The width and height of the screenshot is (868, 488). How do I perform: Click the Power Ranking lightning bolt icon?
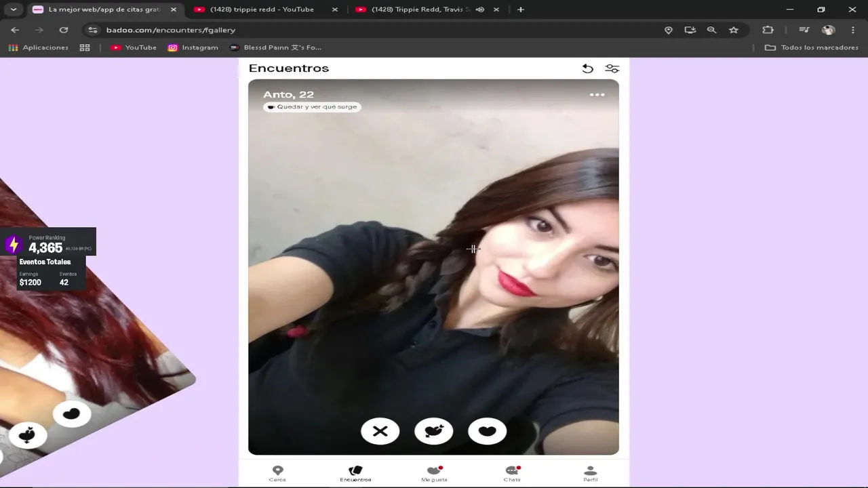tap(14, 245)
